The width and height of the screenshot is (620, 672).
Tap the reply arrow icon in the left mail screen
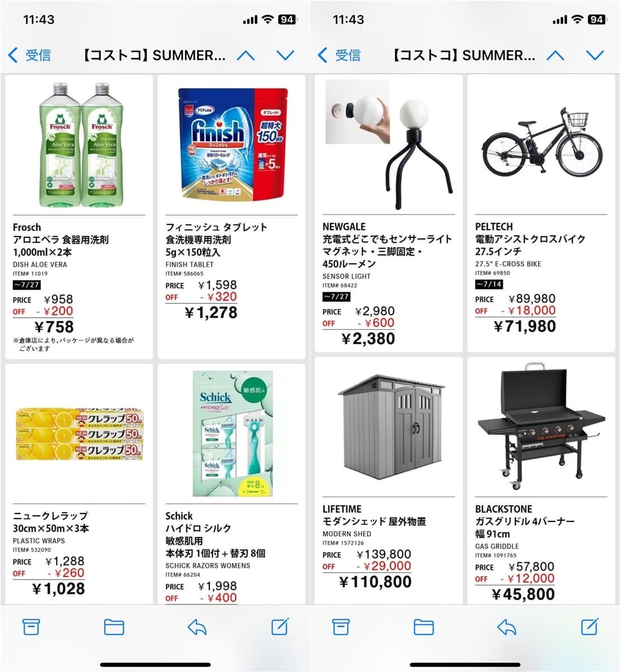coord(197,627)
